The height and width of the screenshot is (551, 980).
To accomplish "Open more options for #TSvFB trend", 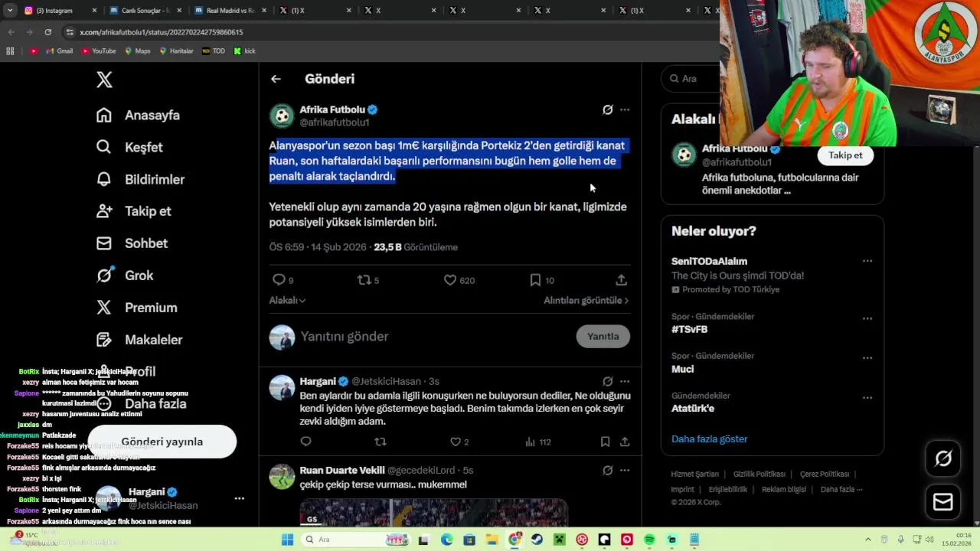I will [x=867, y=318].
